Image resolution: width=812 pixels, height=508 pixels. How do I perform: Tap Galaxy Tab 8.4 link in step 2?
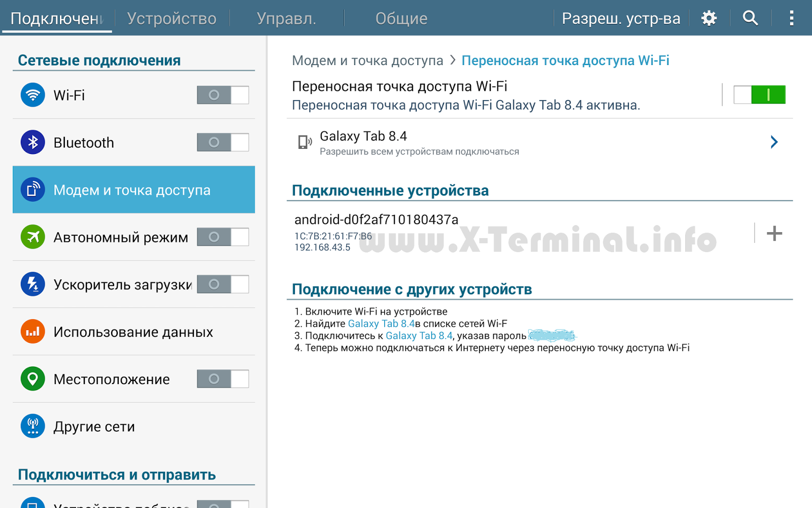(x=381, y=324)
